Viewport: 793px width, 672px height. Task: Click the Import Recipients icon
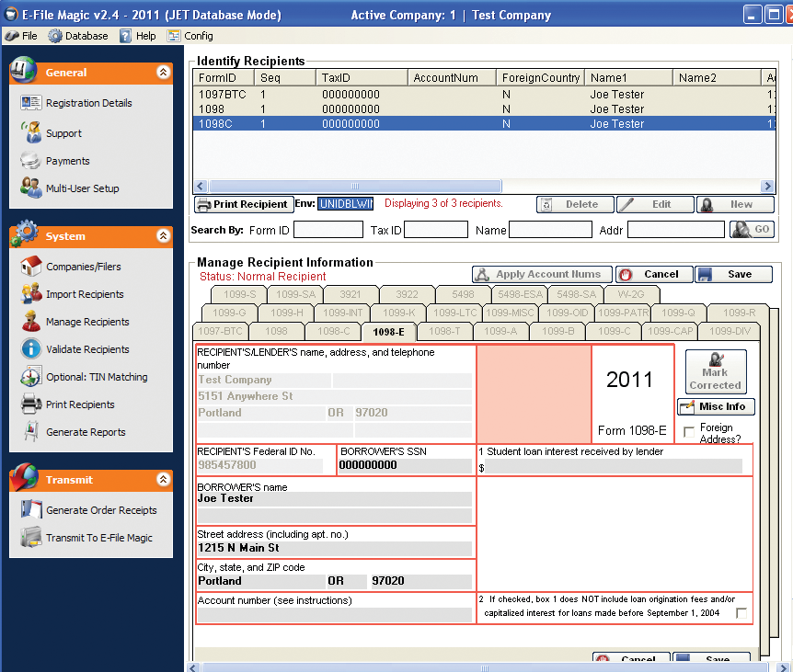[x=31, y=294]
